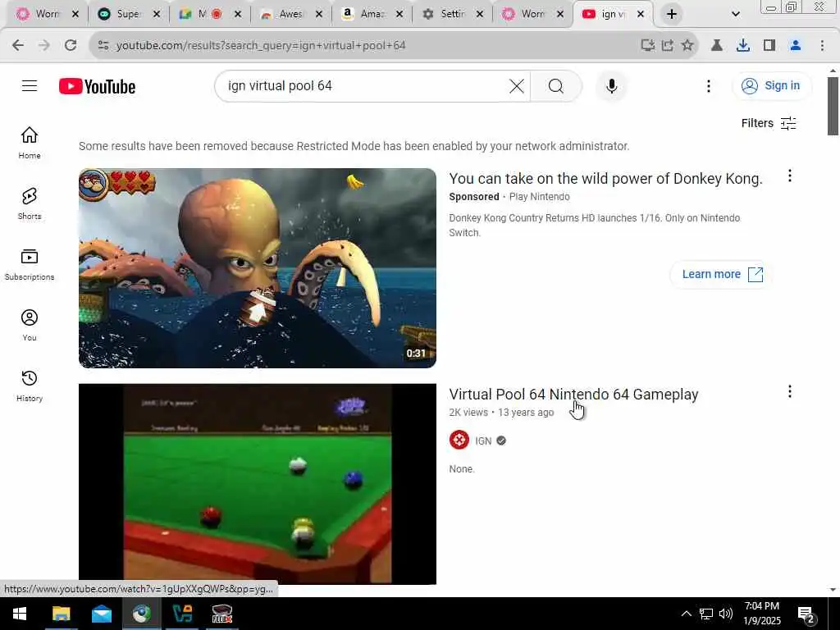This screenshot has width=840, height=630.
Task: Toggle browser side panel
Action: pos(769,46)
